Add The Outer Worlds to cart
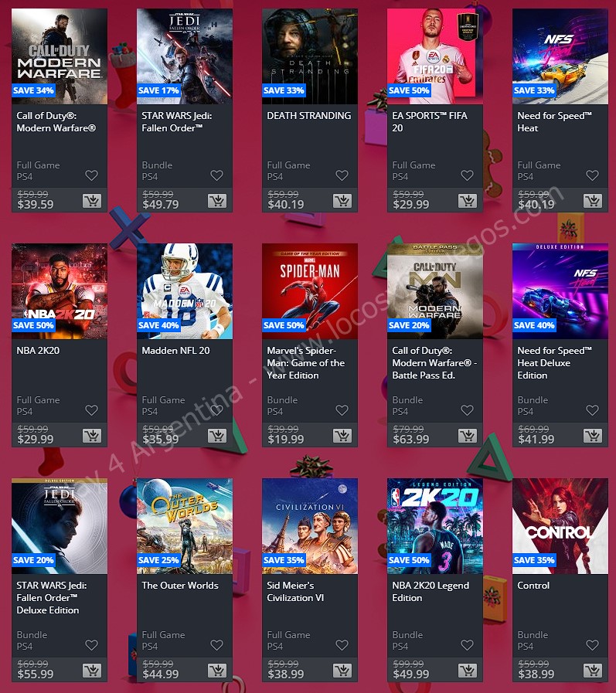Image resolution: width=616 pixels, height=693 pixels. pyautogui.click(x=217, y=671)
